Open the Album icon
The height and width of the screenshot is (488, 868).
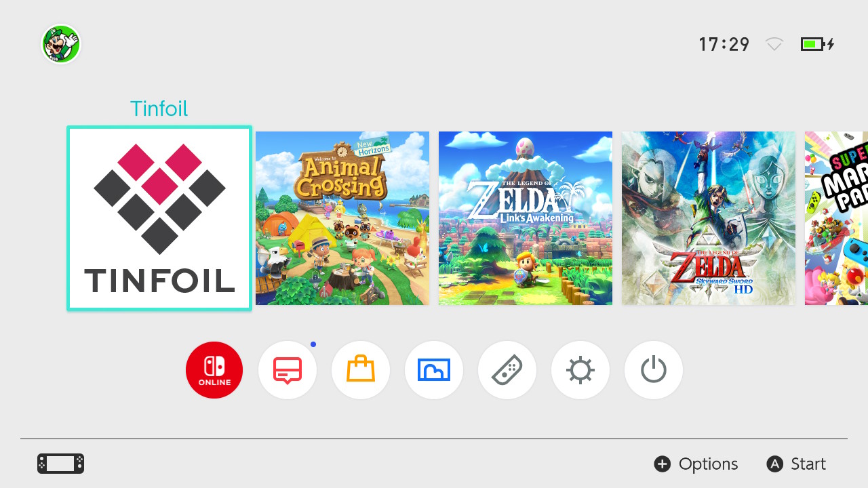[x=434, y=370]
